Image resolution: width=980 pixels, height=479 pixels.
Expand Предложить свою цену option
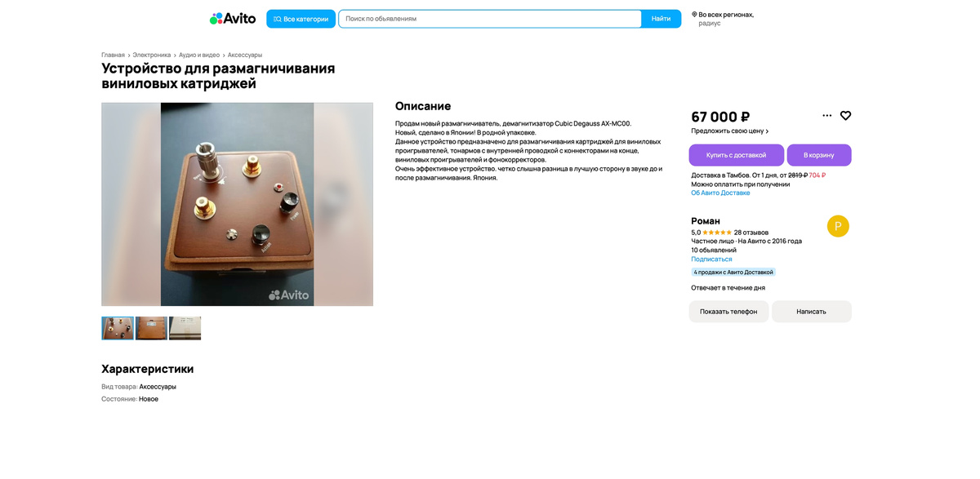(x=729, y=131)
